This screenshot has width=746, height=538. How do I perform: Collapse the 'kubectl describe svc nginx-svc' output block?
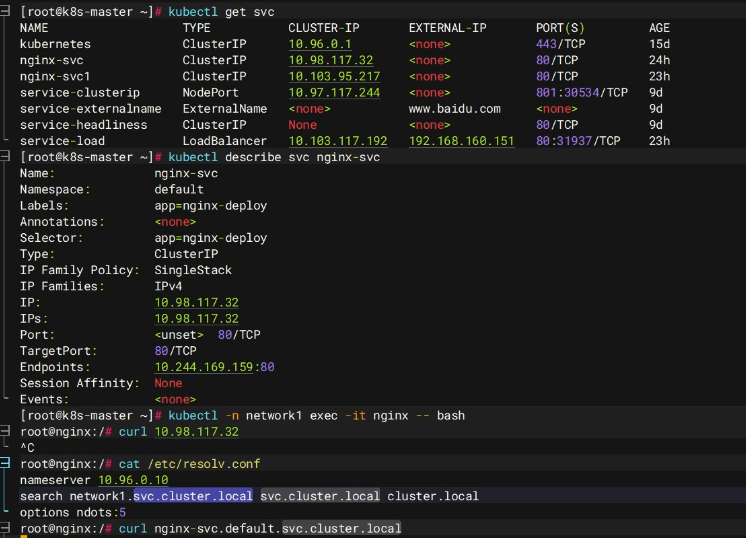(5, 157)
